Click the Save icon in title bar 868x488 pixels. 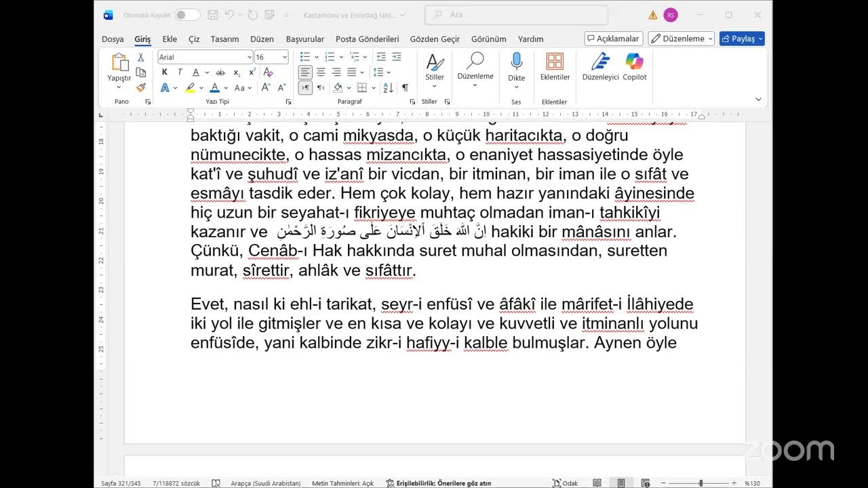[x=213, y=15]
